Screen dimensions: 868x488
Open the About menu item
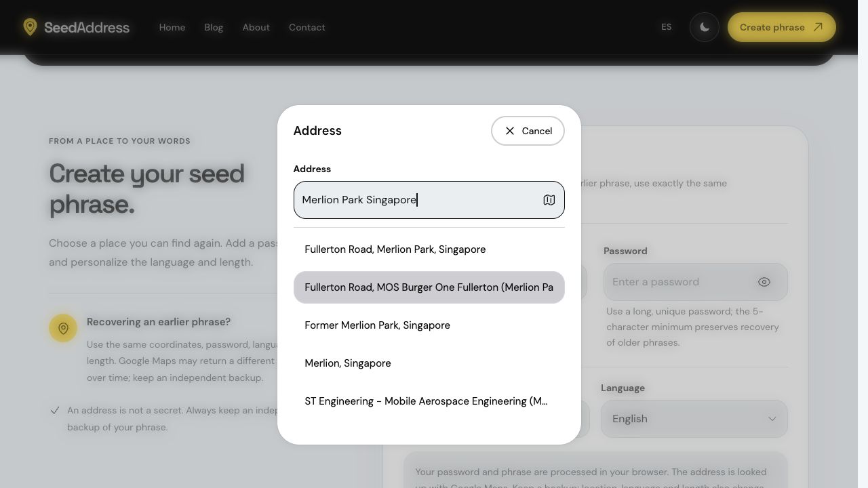256,27
